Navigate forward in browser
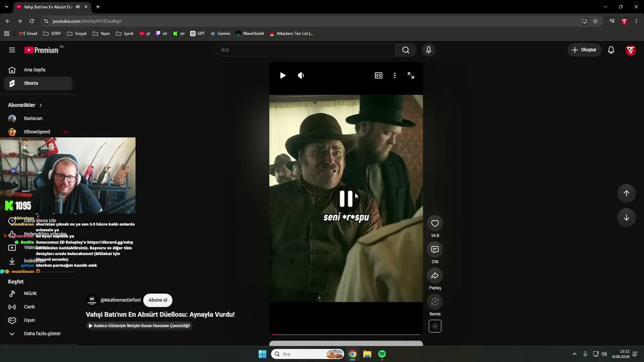 tap(20, 21)
